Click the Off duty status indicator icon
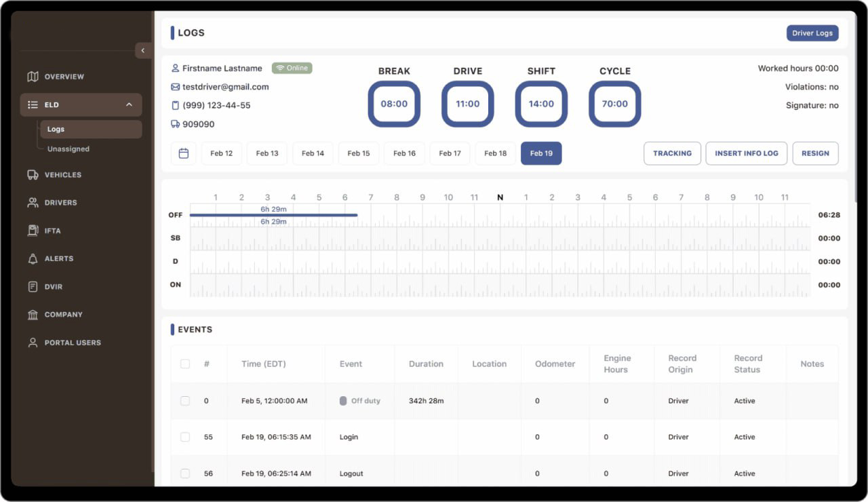The height and width of the screenshot is (502, 868). tap(343, 401)
